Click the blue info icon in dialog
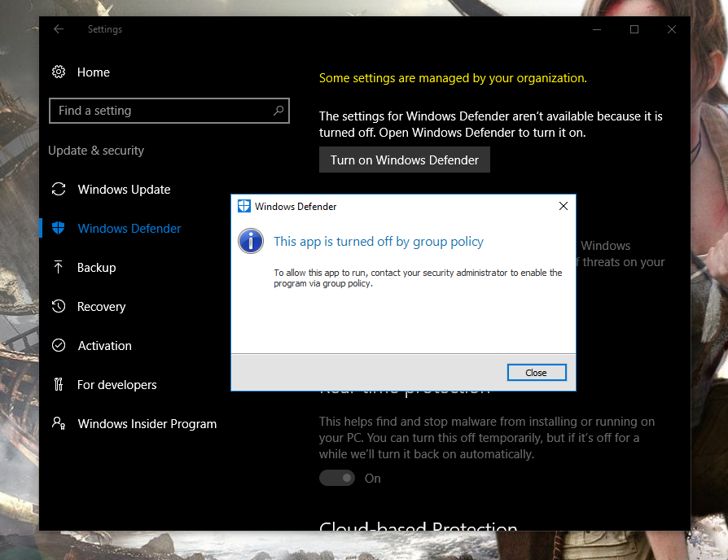Image resolution: width=728 pixels, height=560 pixels. [251, 241]
